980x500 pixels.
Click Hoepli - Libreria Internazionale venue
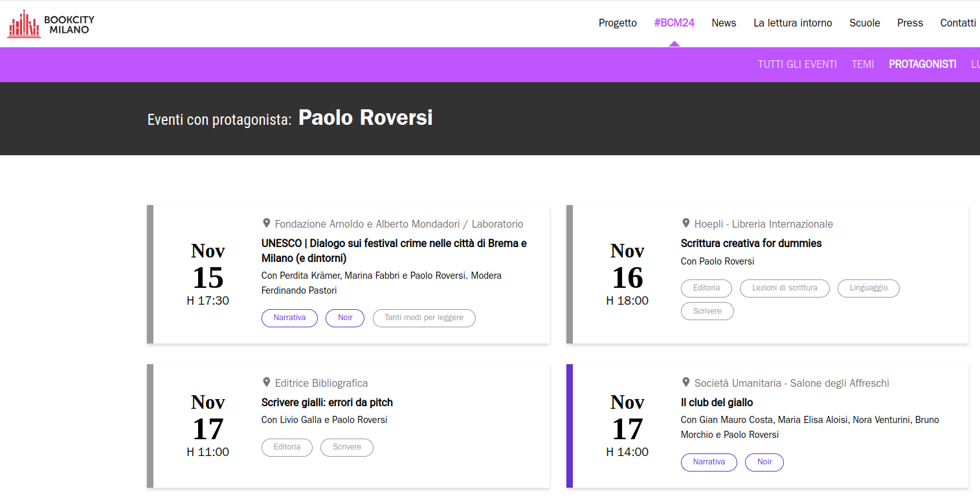(x=763, y=224)
